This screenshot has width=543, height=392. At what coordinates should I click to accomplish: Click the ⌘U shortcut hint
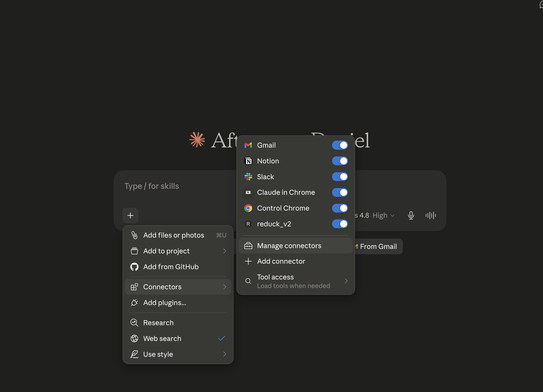pyautogui.click(x=221, y=235)
